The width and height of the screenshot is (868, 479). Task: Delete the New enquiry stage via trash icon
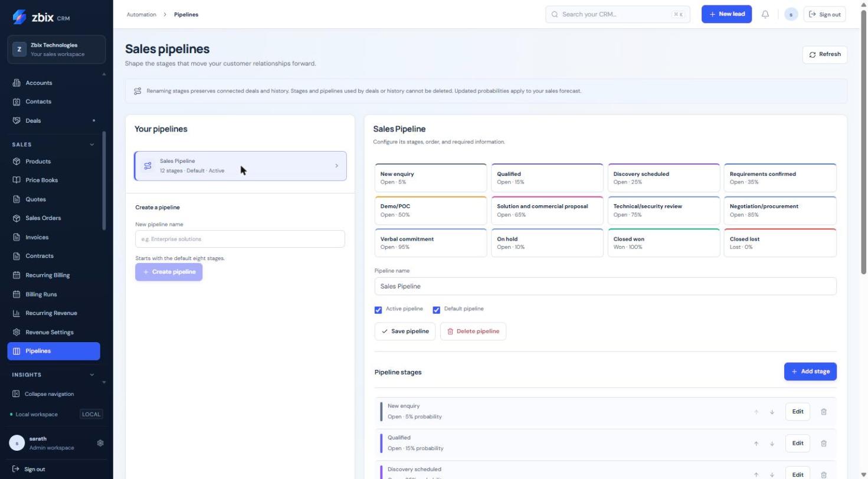coord(824,412)
